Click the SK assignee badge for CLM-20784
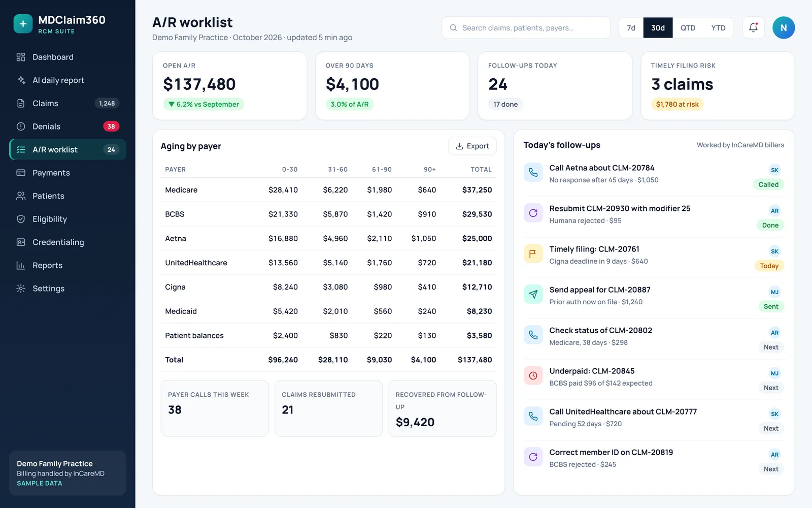Image resolution: width=812 pixels, height=508 pixels. point(774,170)
